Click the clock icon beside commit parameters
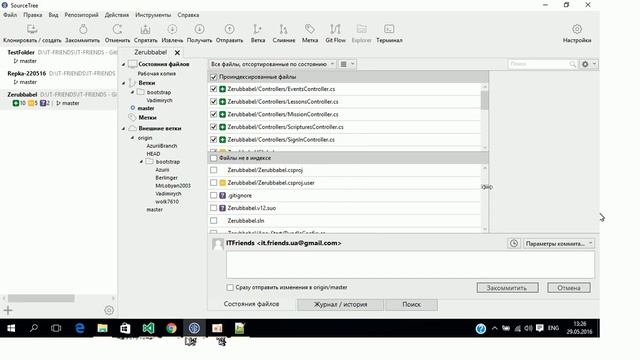 pyautogui.click(x=513, y=243)
